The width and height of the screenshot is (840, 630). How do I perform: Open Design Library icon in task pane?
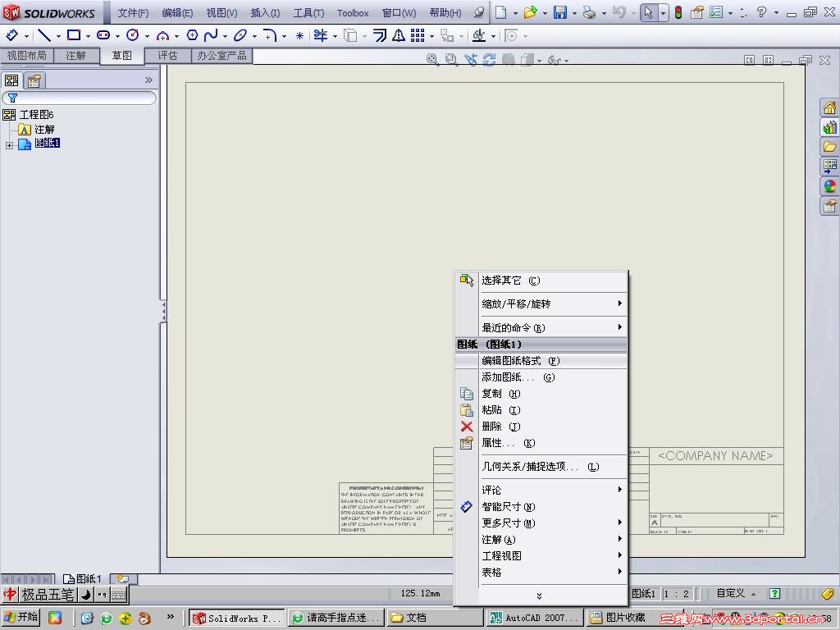pyautogui.click(x=829, y=127)
